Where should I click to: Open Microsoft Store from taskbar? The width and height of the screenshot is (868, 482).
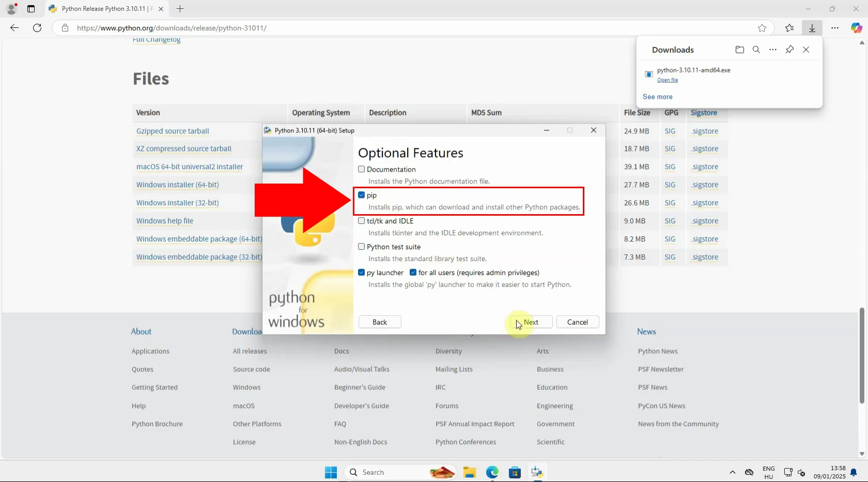point(515,472)
